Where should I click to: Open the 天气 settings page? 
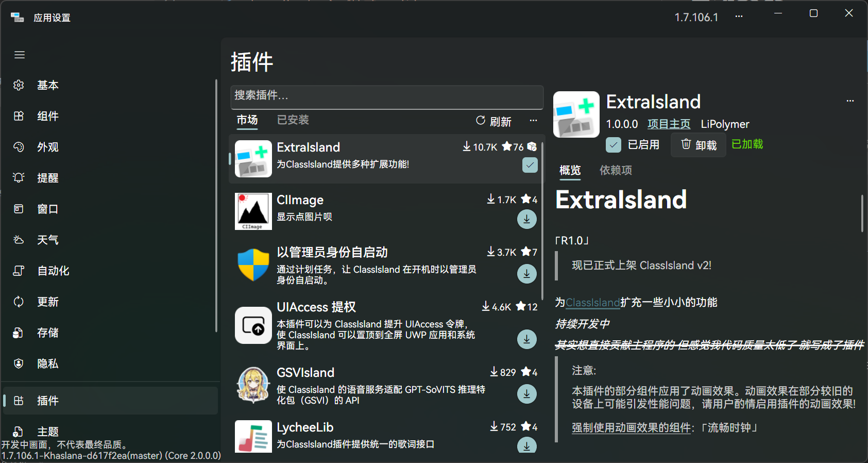coord(110,240)
